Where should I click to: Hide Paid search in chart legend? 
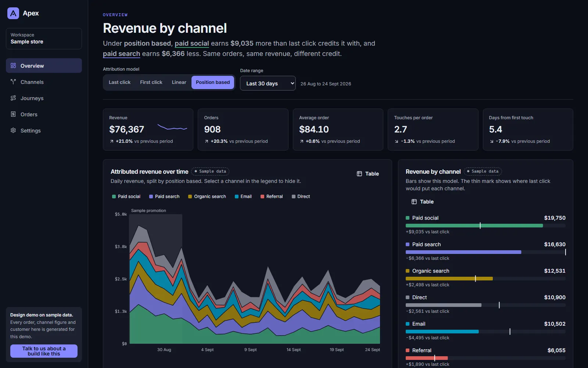[x=164, y=197]
